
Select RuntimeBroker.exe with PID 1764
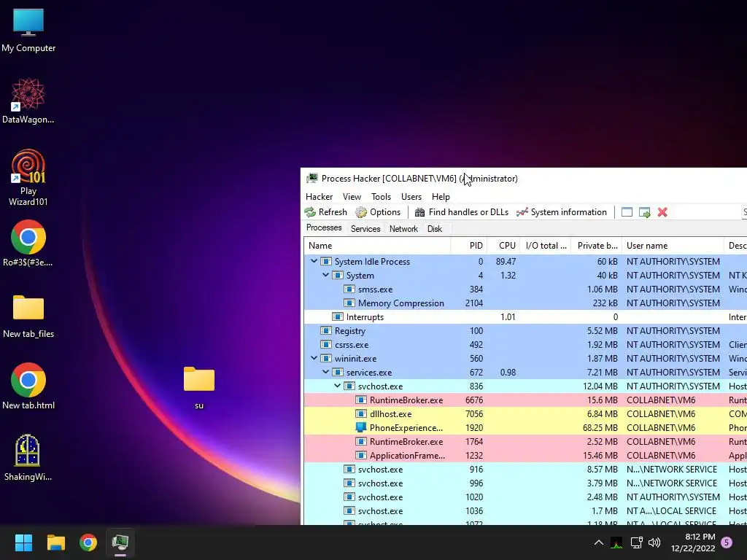[525, 441]
